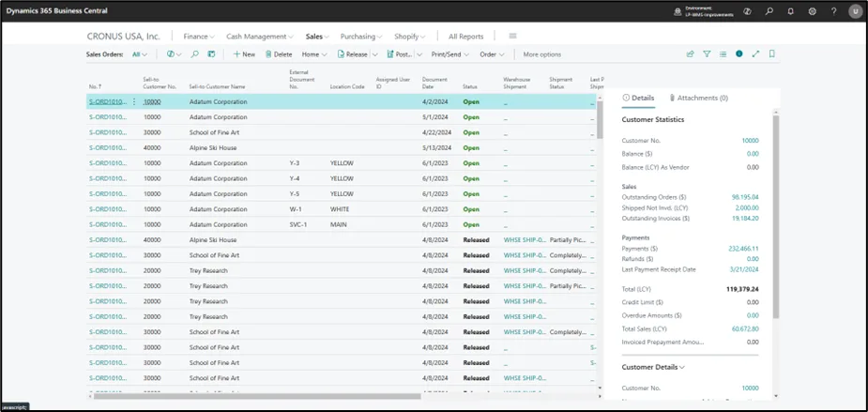Image resolution: width=868 pixels, height=412 pixels.
Task: Toggle the FactBox information pane icon
Action: tap(739, 54)
